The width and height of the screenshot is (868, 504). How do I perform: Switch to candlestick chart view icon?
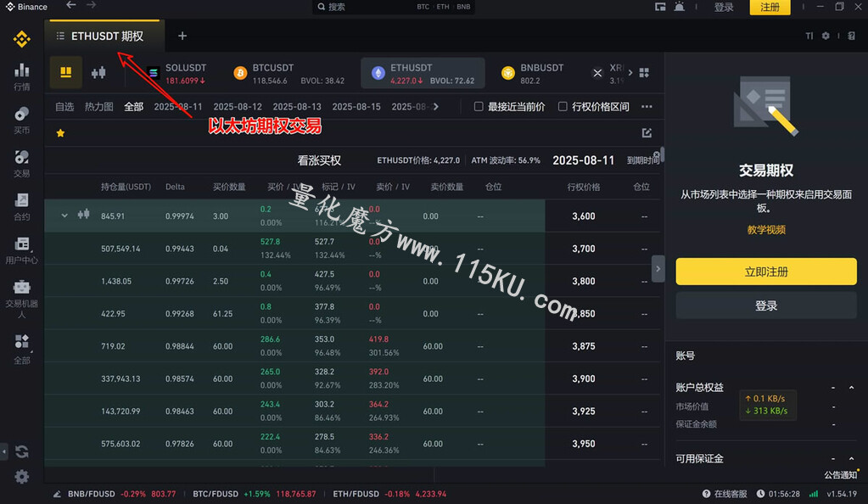98,73
